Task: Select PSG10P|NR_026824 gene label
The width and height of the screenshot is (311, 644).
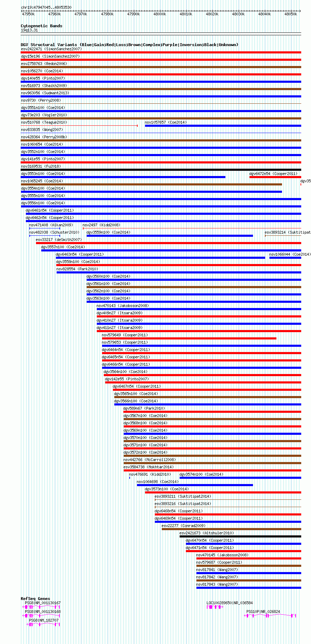Action: pyautogui.click(x=263, y=612)
